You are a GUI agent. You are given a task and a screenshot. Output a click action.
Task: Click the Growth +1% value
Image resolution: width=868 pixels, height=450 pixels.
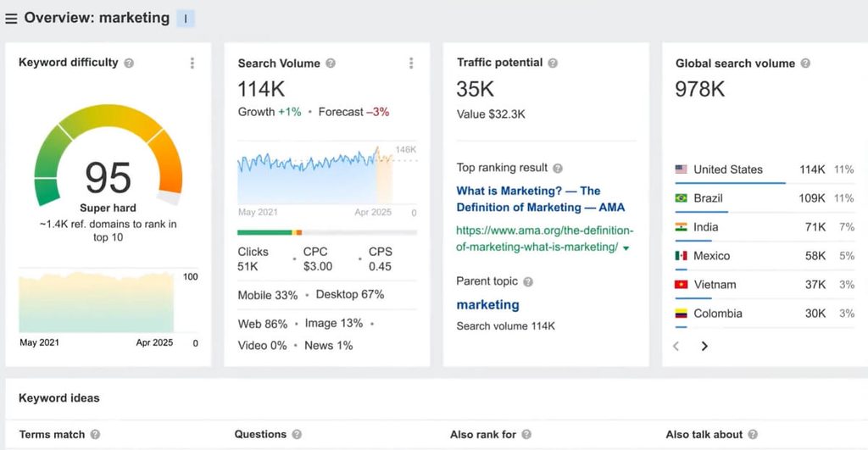tap(270, 112)
